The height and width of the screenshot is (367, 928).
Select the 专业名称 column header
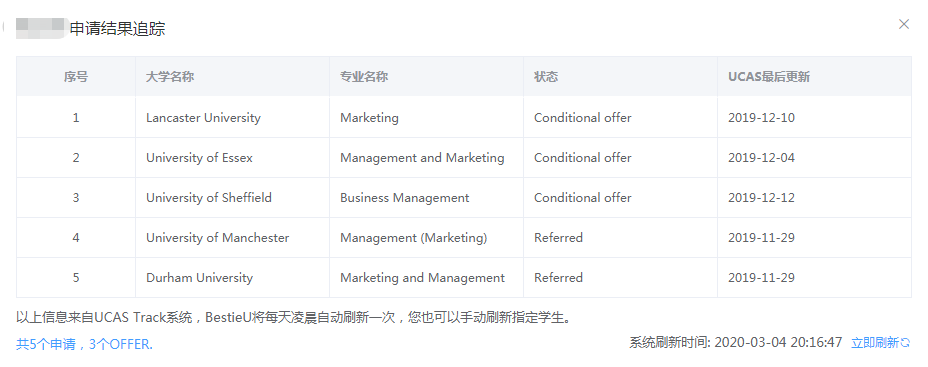tap(426, 77)
